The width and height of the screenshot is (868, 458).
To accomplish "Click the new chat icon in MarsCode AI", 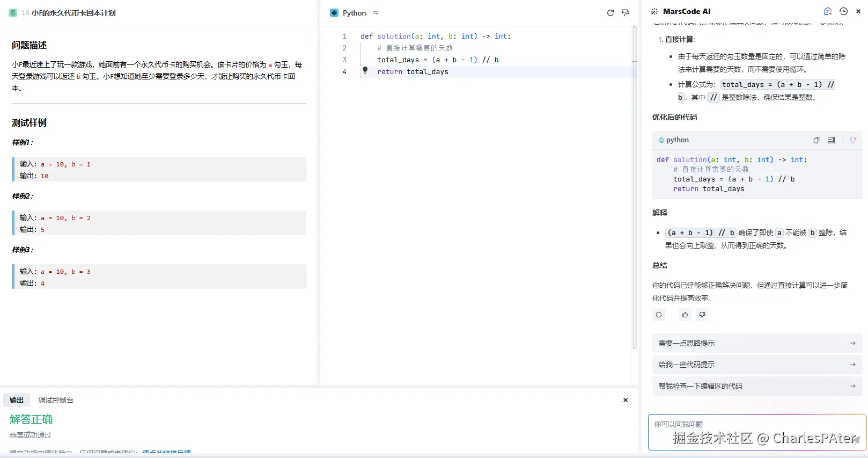I will (x=828, y=11).
